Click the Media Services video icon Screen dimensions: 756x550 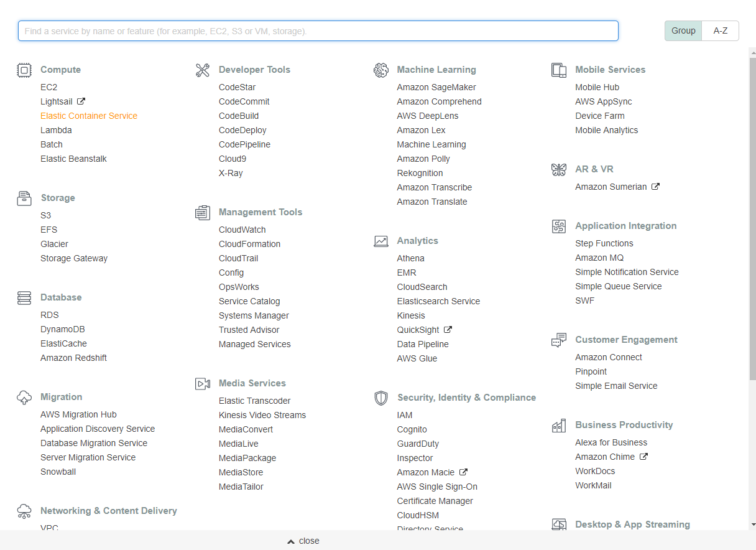(203, 383)
